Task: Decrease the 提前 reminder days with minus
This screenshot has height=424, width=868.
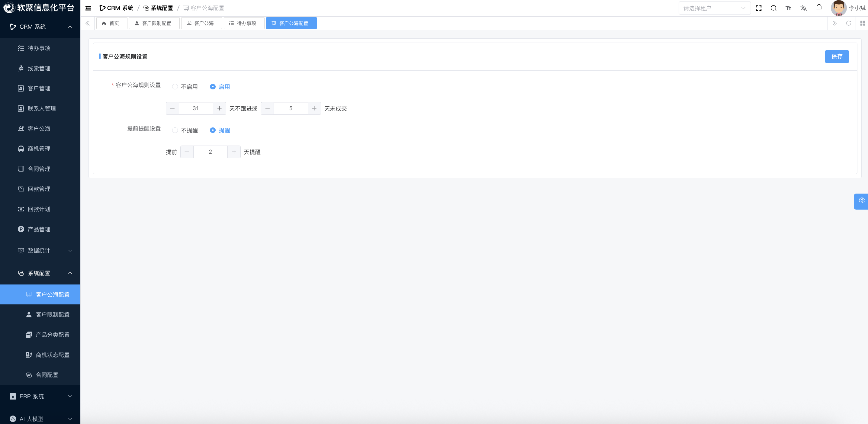Action: click(x=187, y=152)
